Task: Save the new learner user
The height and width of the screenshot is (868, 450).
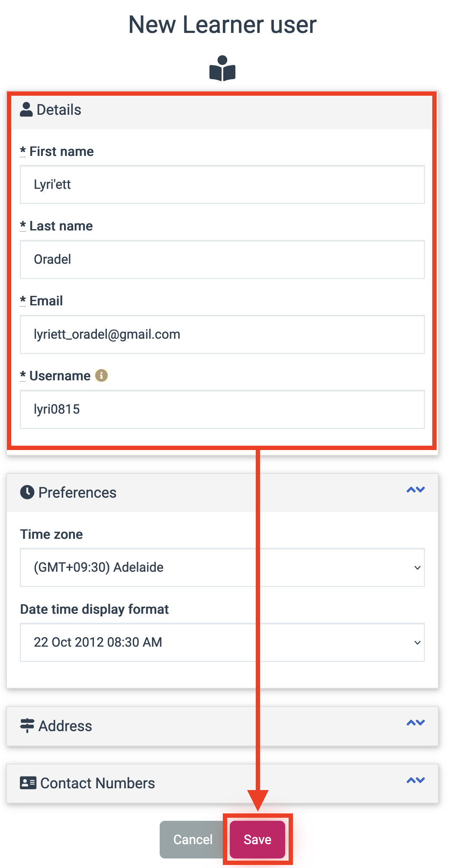Action: [257, 839]
